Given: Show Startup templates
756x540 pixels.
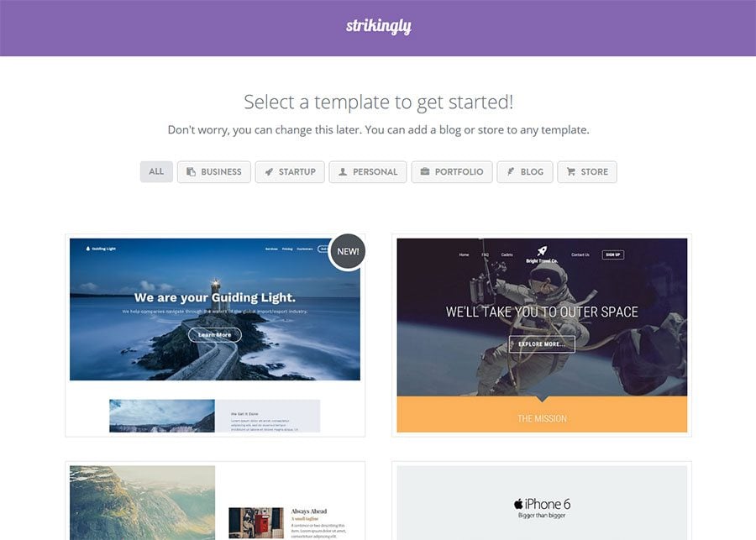Looking at the screenshot, I should click(290, 171).
